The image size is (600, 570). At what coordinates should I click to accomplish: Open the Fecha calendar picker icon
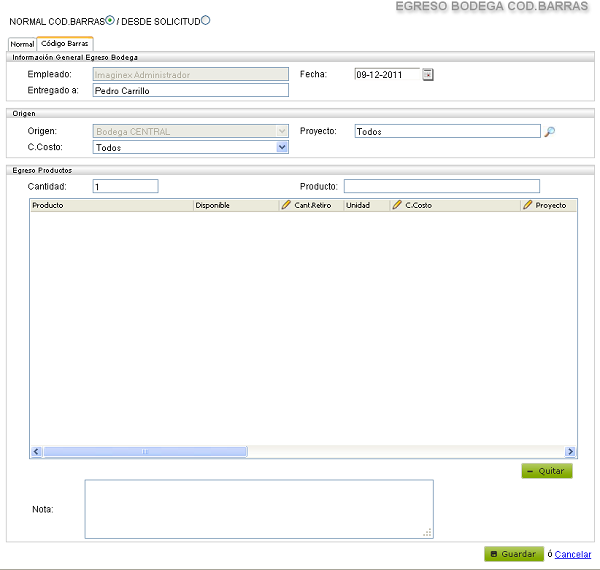click(x=428, y=75)
